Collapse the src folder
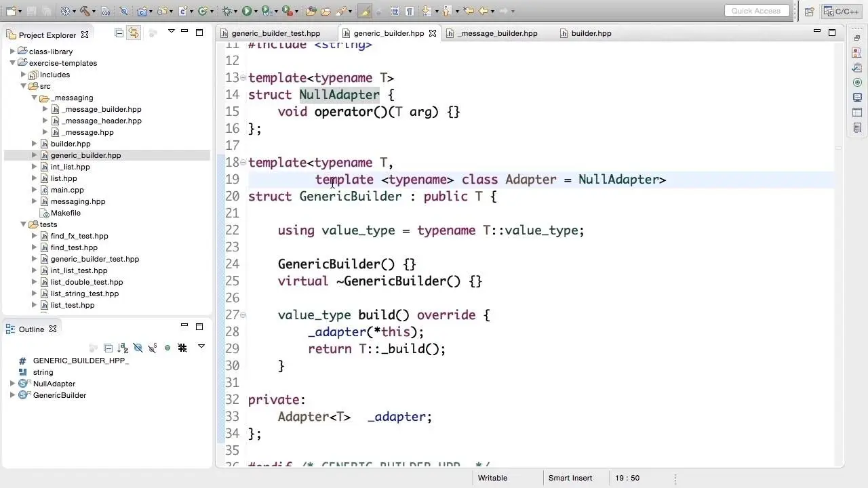Viewport: 868px width, 488px height. click(23, 86)
